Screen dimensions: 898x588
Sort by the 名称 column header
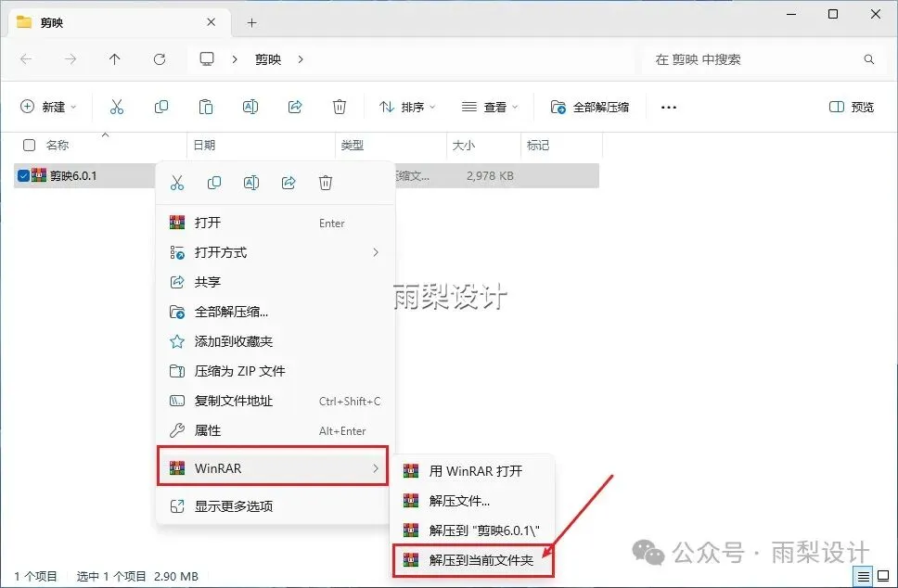(58, 146)
